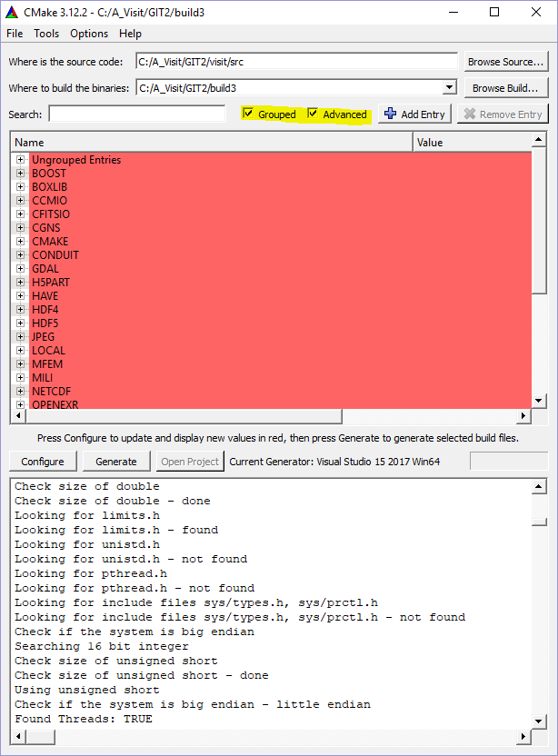Click output log scrollbar down arrow

click(x=539, y=721)
